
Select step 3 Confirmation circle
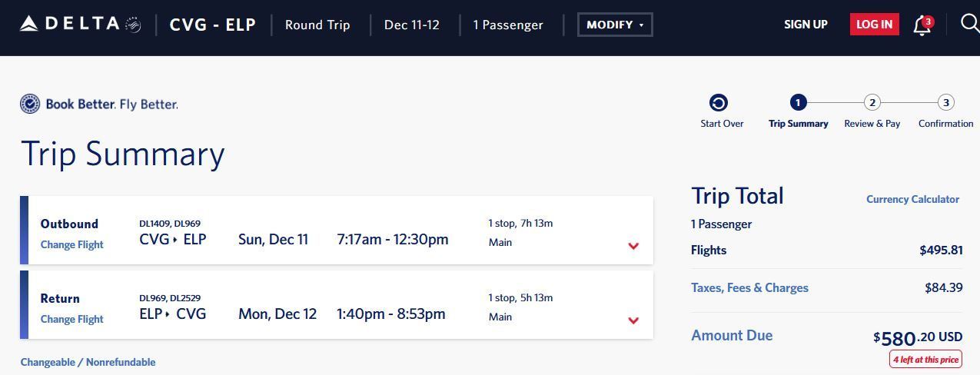pos(946,102)
